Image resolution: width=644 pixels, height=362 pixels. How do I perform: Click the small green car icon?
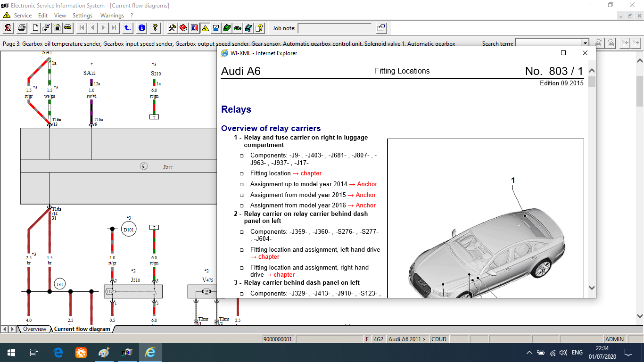(x=238, y=28)
